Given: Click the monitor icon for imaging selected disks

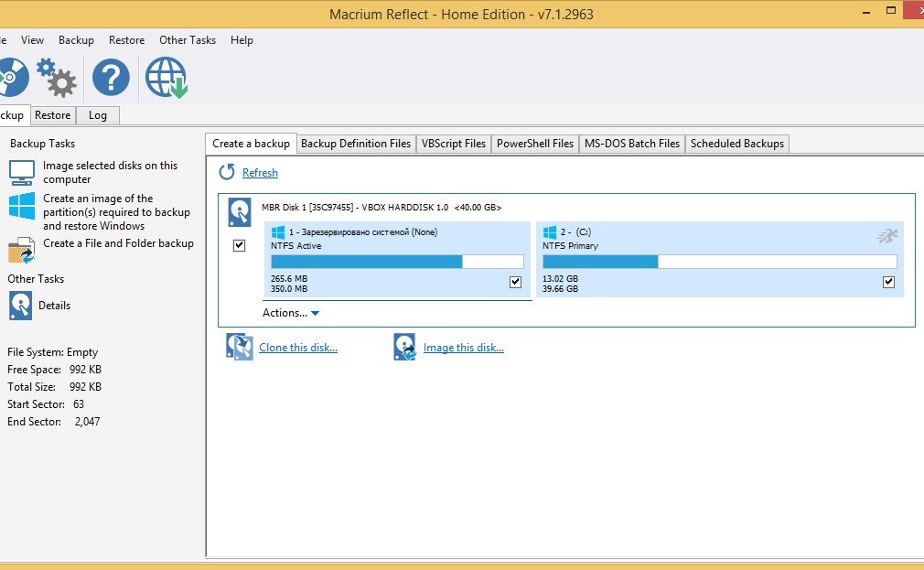Looking at the screenshot, I should tap(22, 172).
